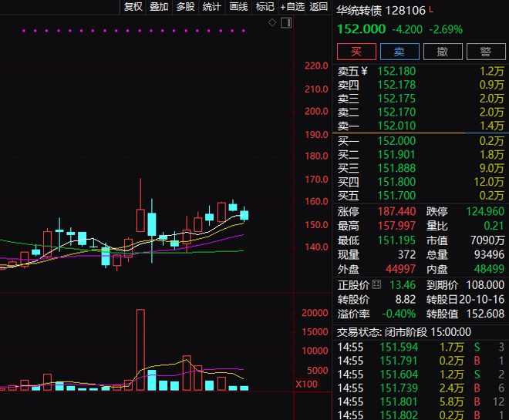Viewport: 509px width, 420px height.
Task: Click the tallest red volume bar
Action: pyautogui.click(x=140, y=350)
